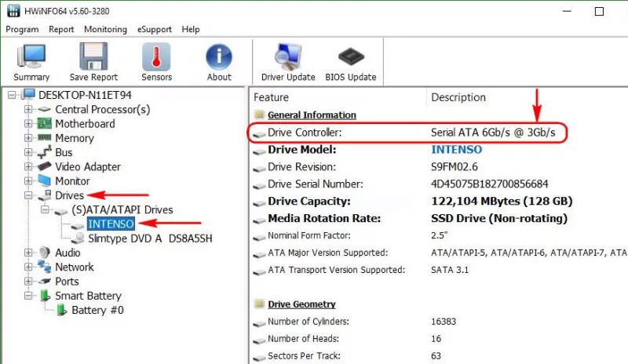
Task: Open the Driver Update tool
Action: (x=288, y=56)
